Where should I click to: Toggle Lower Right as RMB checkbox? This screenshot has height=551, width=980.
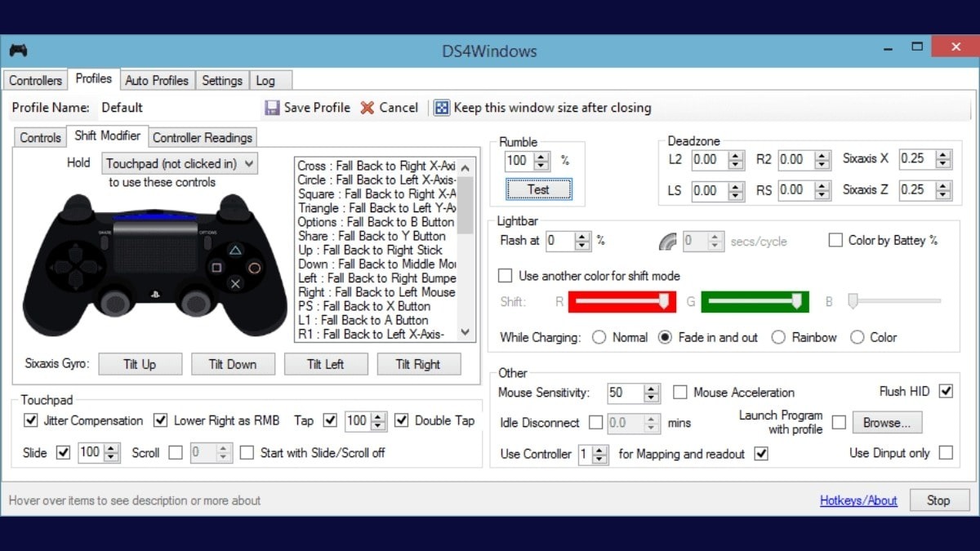point(160,420)
